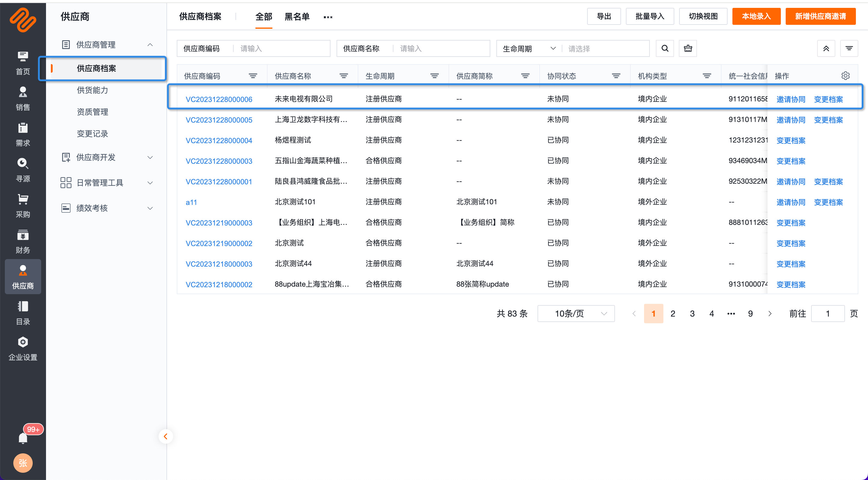The width and height of the screenshot is (868, 480).
Task: Click the 五指山金海蔬菜种植… name cell
Action: click(x=311, y=161)
